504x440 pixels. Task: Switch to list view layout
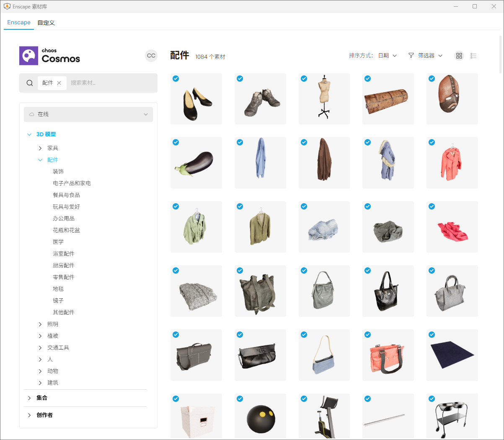click(x=473, y=56)
